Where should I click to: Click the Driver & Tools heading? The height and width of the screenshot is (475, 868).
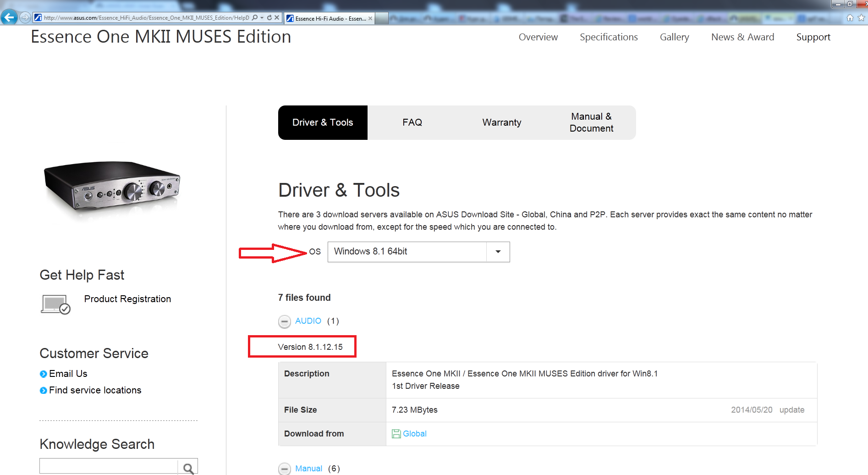click(x=339, y=190)
